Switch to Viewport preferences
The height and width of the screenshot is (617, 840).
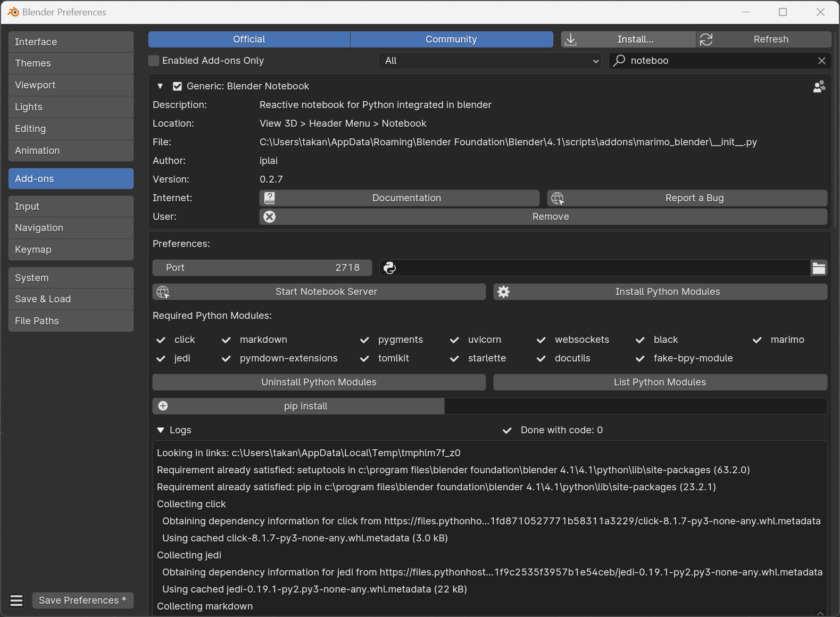tap(71, 85)
